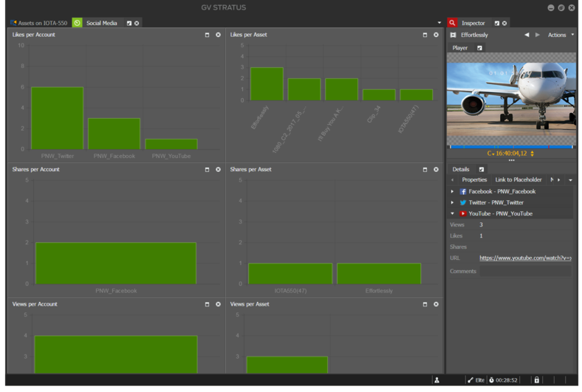Select the Twitter - PNW_Twitter entry
Screen dimensions: 582x392
(x=496, y=203)
